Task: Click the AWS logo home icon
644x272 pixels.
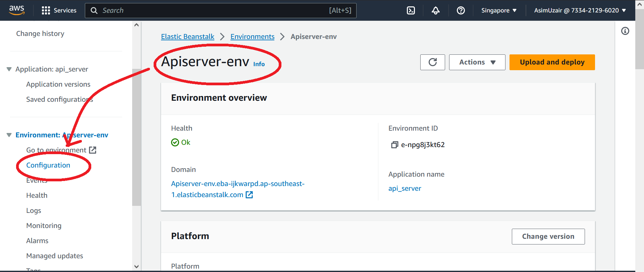Action: tap(17, 10)
